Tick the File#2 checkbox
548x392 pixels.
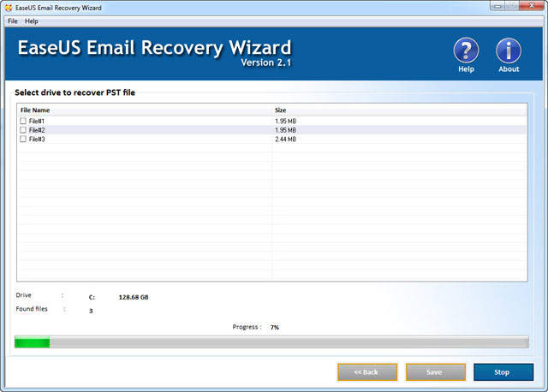pos(23,130)
